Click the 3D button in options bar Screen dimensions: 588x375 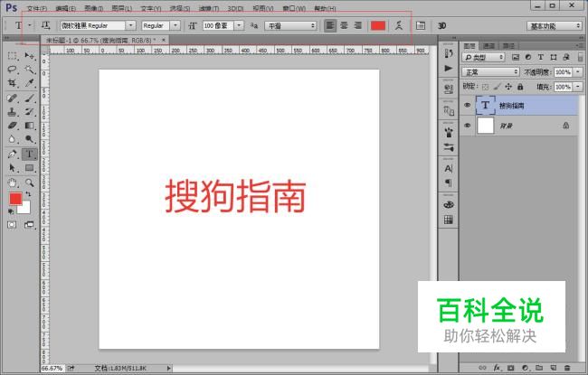click(x=441, y=25)
